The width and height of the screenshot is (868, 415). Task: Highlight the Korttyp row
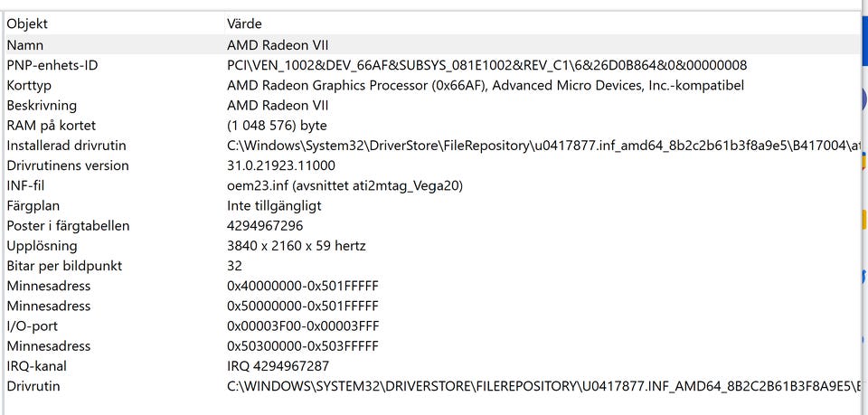click(x=31, y=85)
